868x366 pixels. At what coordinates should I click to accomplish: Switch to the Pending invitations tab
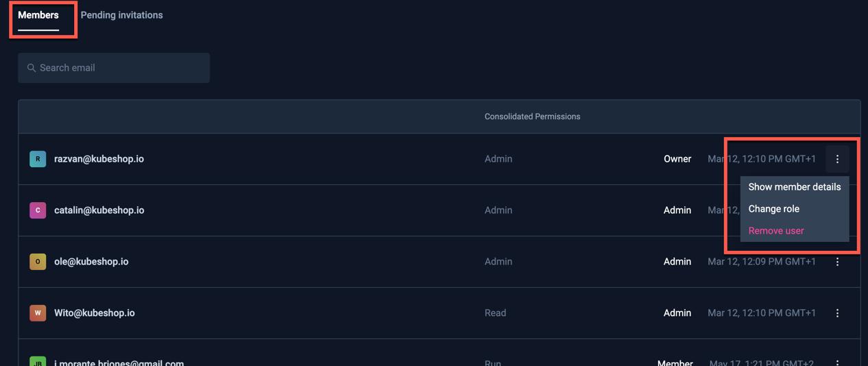coord(121,15)
